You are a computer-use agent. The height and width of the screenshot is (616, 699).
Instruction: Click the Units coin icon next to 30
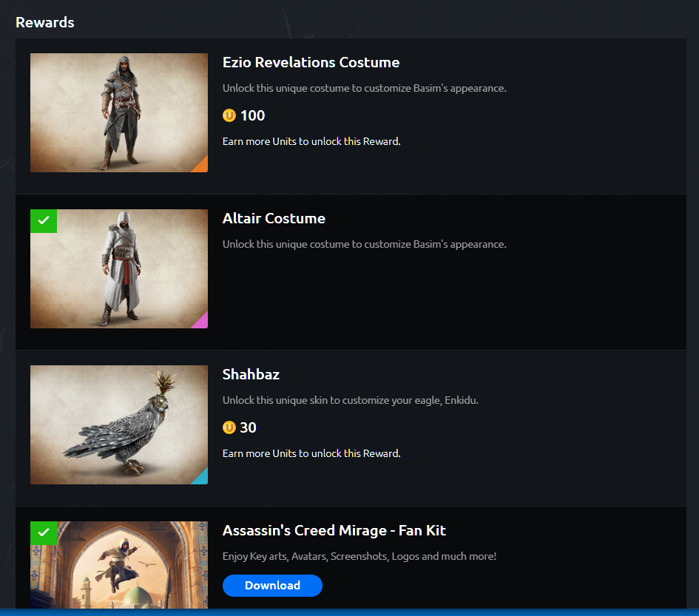(229, 427)
